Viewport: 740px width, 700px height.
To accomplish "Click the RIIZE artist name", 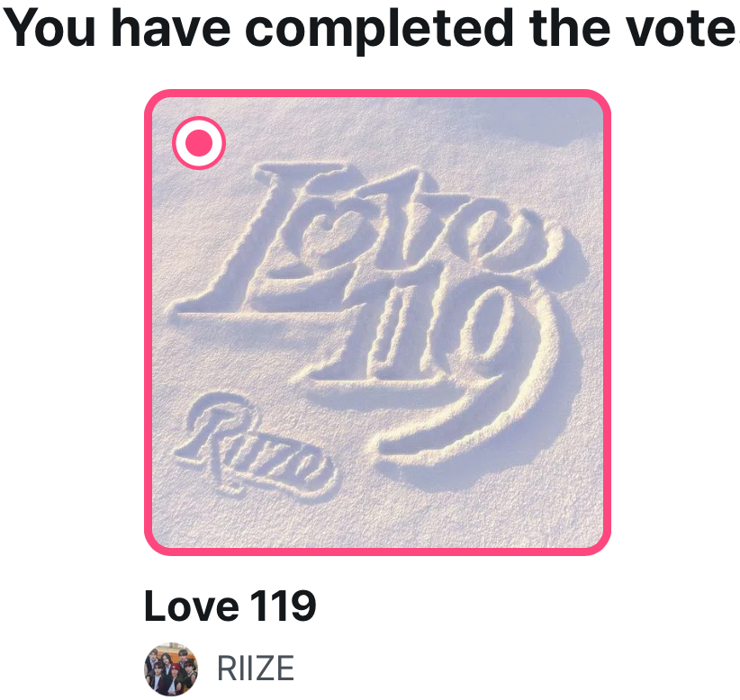I will [x=256, y=669].
